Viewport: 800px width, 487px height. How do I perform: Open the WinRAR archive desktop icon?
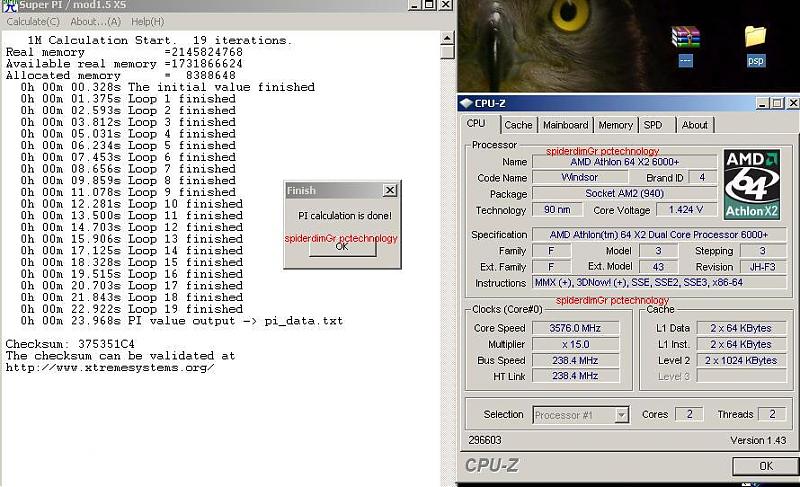(685, 38)
